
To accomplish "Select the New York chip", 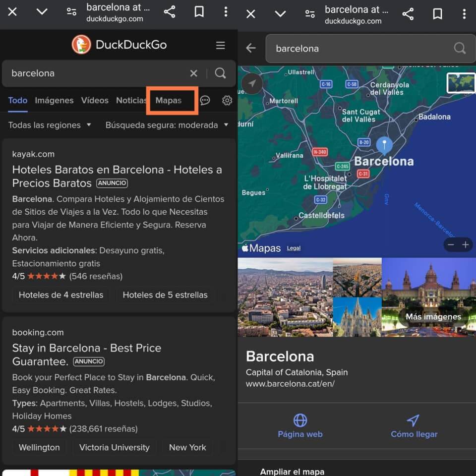I will (x=187, y=447).
